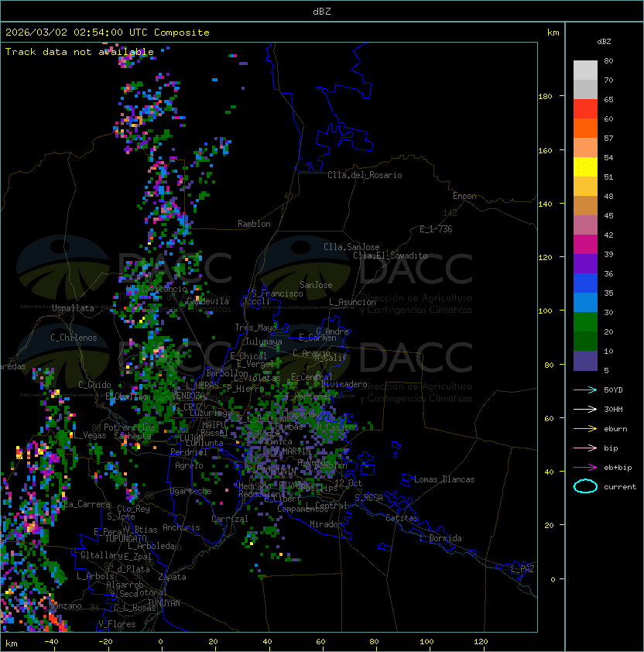Pick the green 20–30 dBZ swatch
The image size is (644, 652).
[x=585, y=322]
